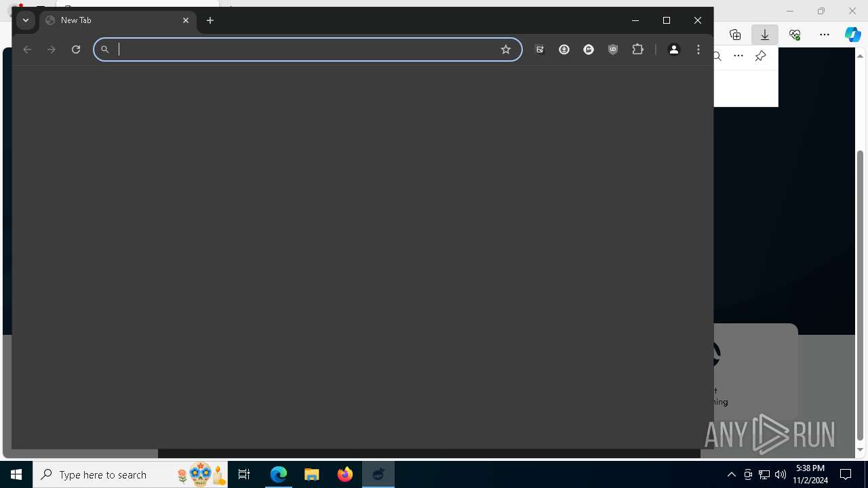Open the volume tray icon
The image size is (868, 488).
click(x=781, y=474)
